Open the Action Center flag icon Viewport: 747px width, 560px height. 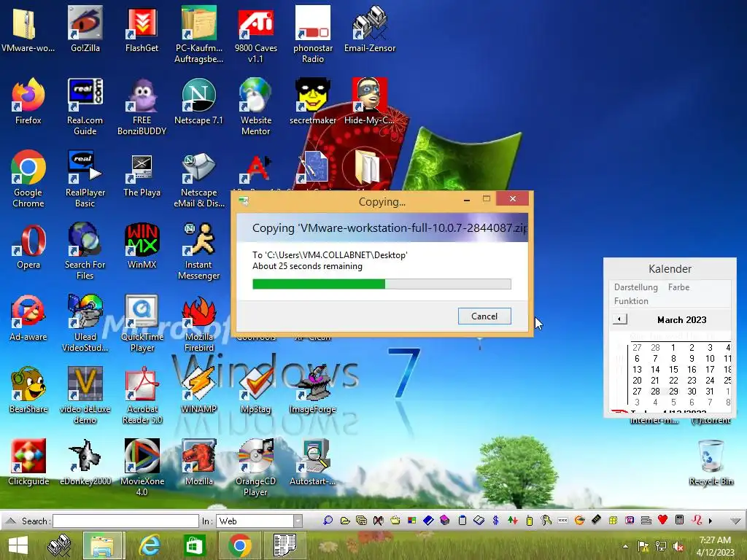pyautogui.click(x=643, y=546)
